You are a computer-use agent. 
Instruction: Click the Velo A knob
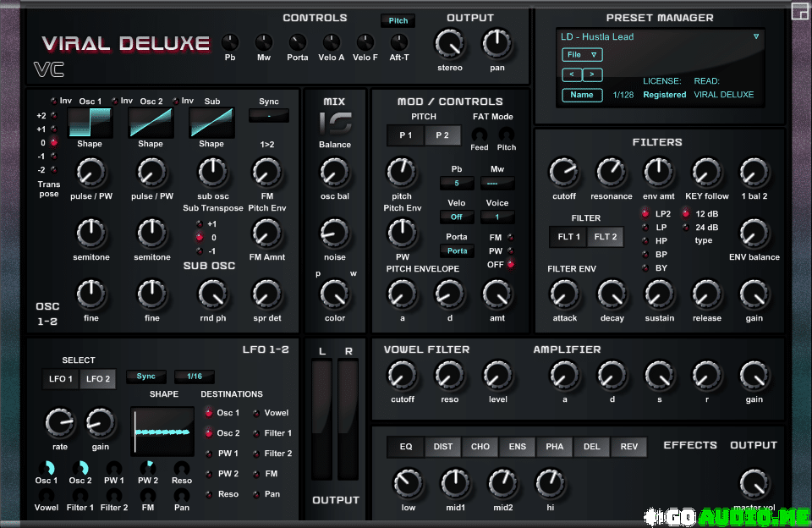click(332, 42)
